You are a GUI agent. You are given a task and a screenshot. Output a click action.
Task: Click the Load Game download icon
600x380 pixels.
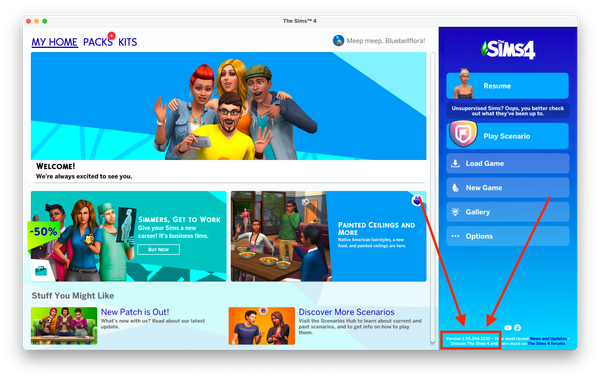[x=455, y=163]
